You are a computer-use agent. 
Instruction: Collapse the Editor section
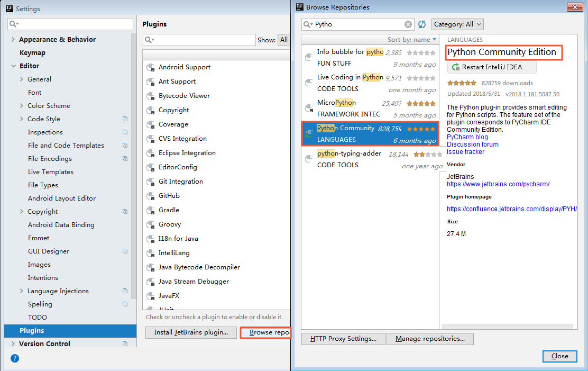tap(13, 66)
